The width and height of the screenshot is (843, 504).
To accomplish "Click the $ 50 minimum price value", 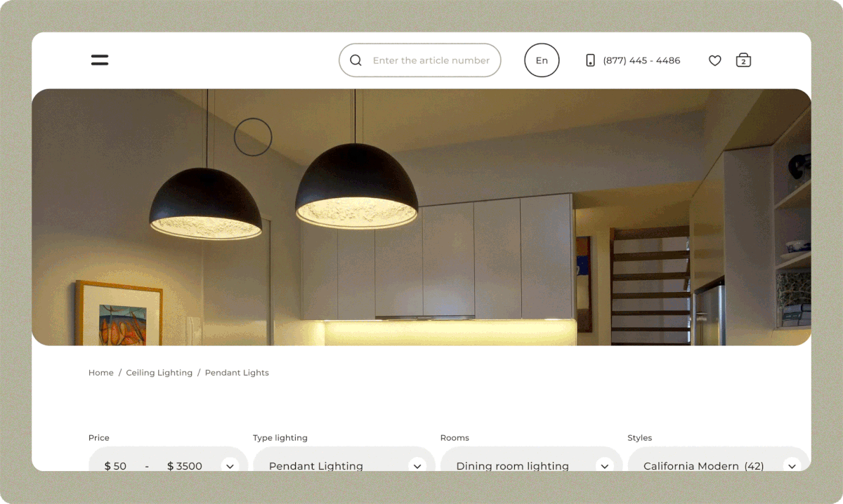I will [x=115, y=466].
